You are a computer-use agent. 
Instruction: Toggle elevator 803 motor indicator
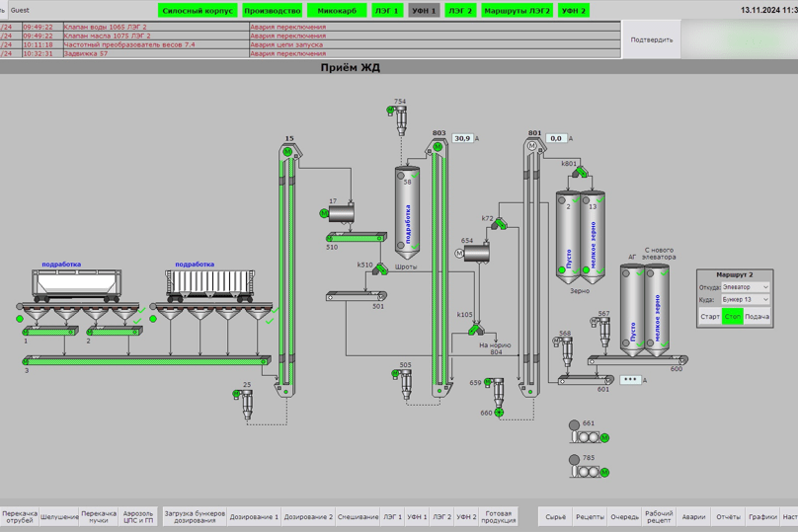coord(437,148)
